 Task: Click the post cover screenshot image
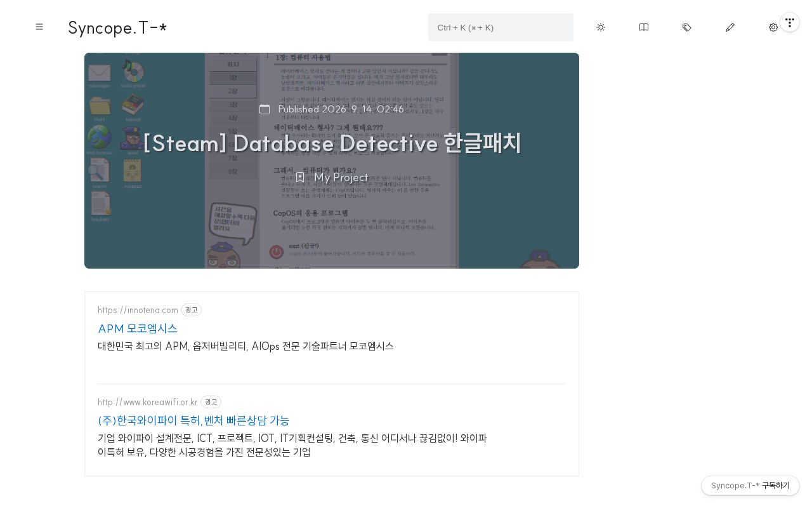coord(332,161)
